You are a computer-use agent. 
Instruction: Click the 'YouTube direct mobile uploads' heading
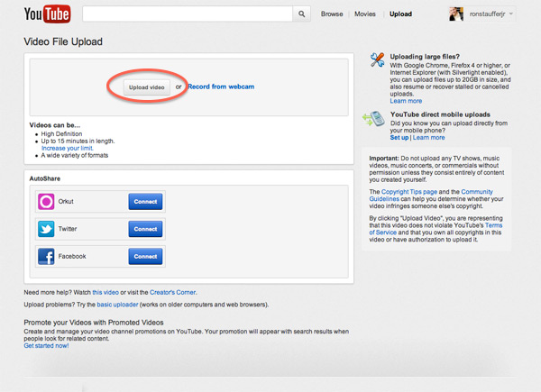(x=440, y=114)
